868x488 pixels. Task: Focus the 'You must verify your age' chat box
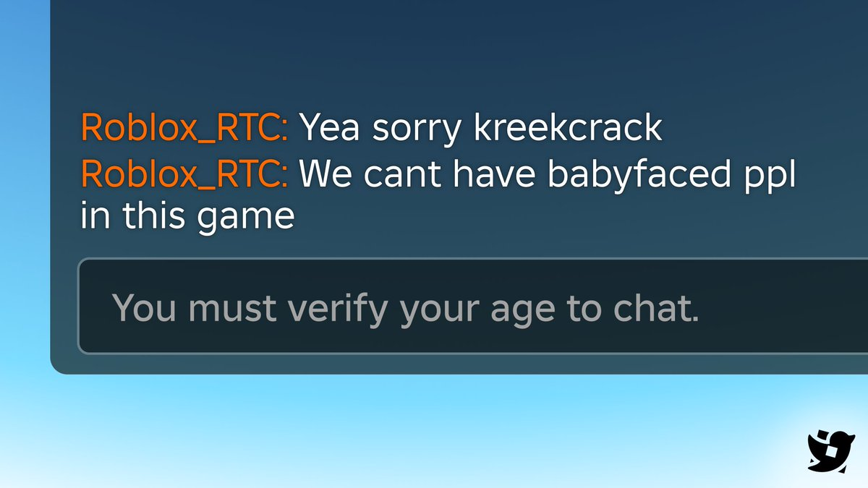pyautogui.click(x=473, y=307)
